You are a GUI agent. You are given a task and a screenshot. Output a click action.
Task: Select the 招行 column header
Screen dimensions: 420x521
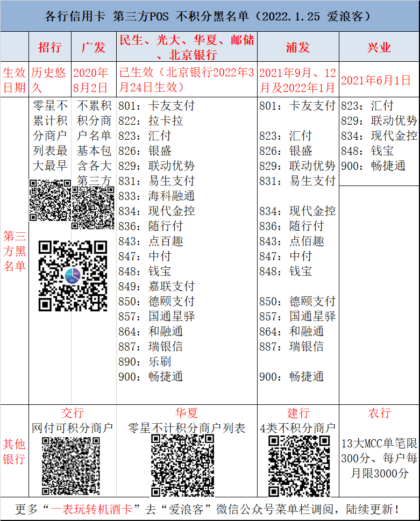[x=50, y=47]
